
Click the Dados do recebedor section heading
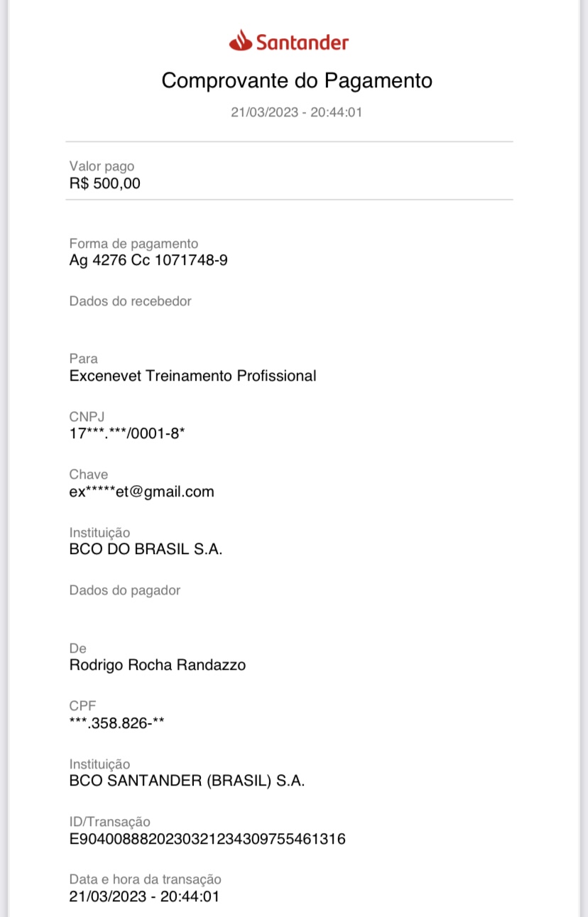pos(131,301)
